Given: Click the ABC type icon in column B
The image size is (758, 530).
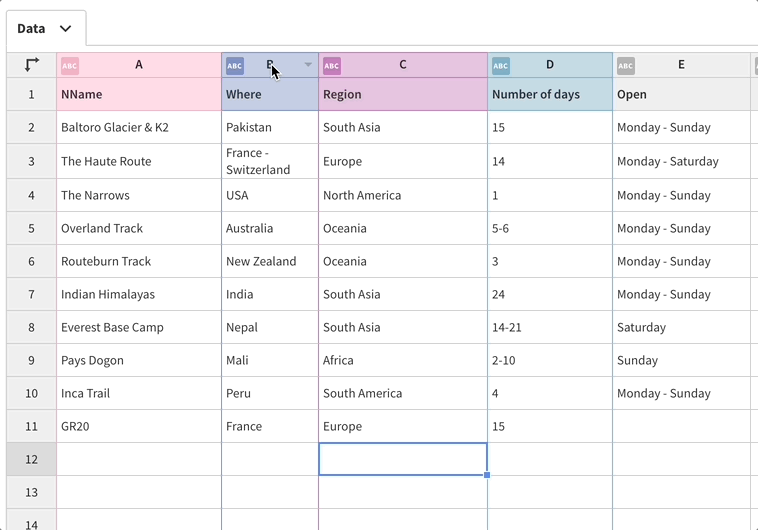Looking at the screenshot, I should tap(235, 66).
